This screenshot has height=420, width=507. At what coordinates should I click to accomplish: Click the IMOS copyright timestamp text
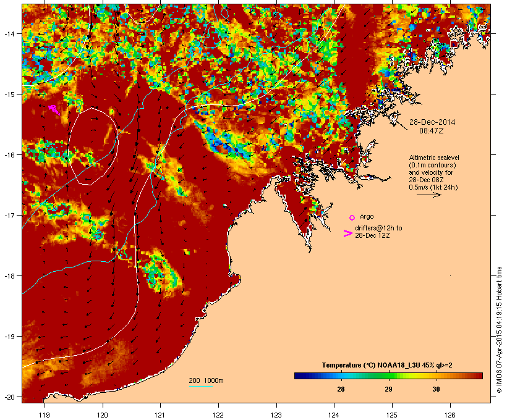point(500,330)
